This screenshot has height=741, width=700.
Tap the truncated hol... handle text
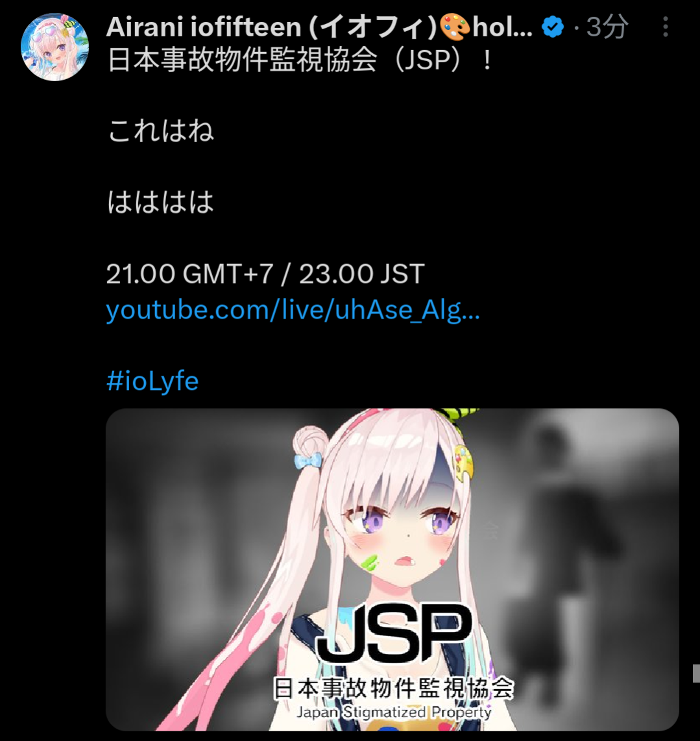pos(502,27)
